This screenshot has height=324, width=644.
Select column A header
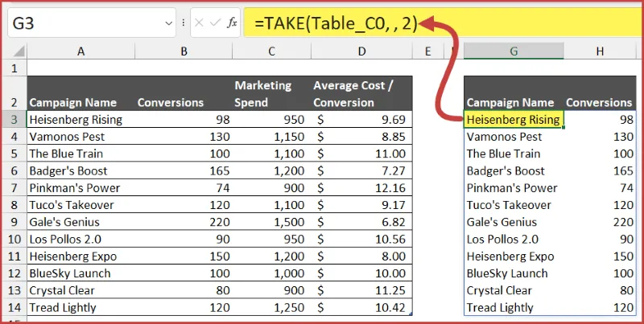point(80,51)
